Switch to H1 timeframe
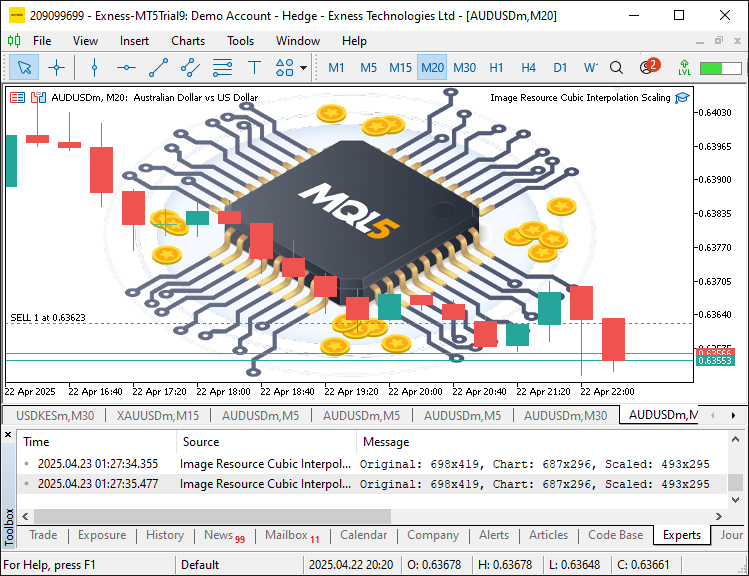The height and width of the screenshot is (576, 749). (496, 67)
